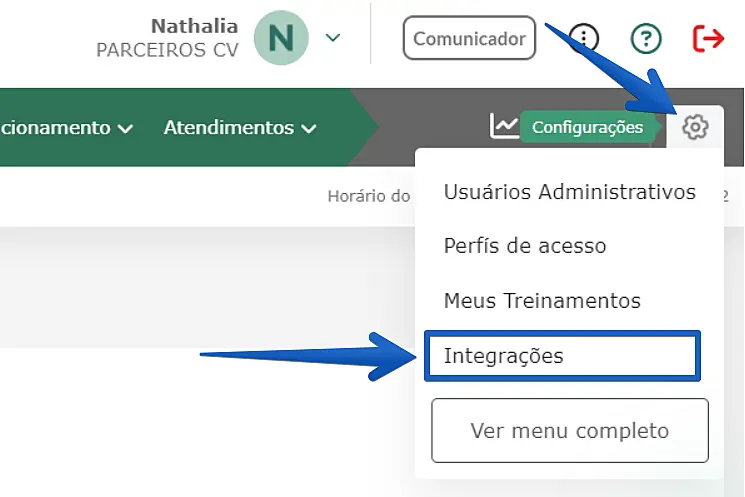Click the settings gear icon

click(x=696, y=127)
